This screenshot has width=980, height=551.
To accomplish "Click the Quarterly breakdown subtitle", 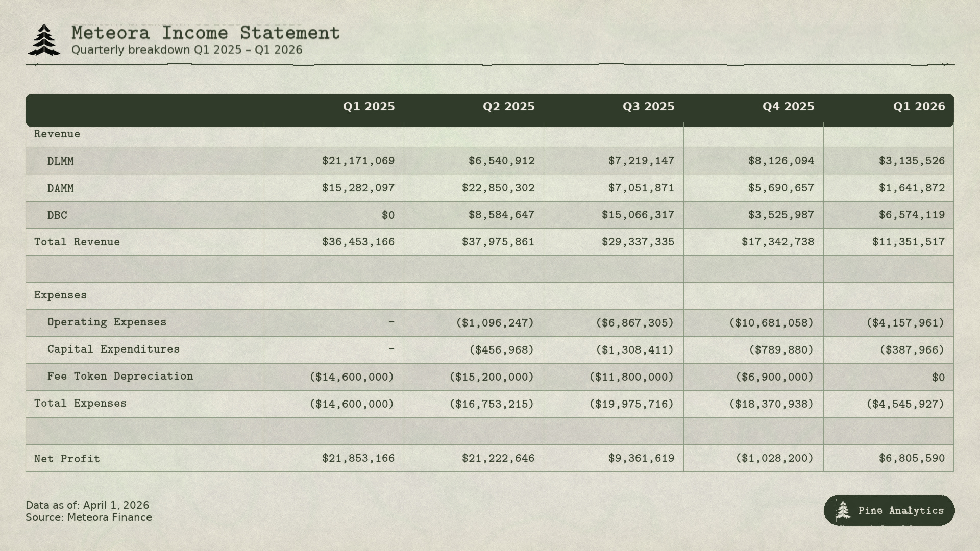I will point(187,50).
